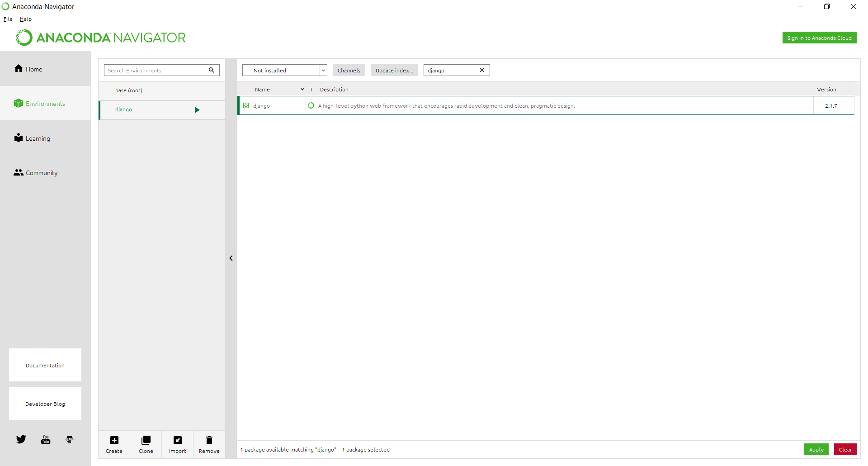Remove the selected environment

tap(209, 444)
